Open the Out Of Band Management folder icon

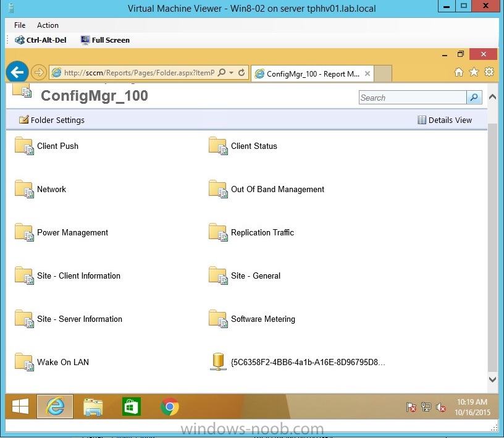pos(218,189)
